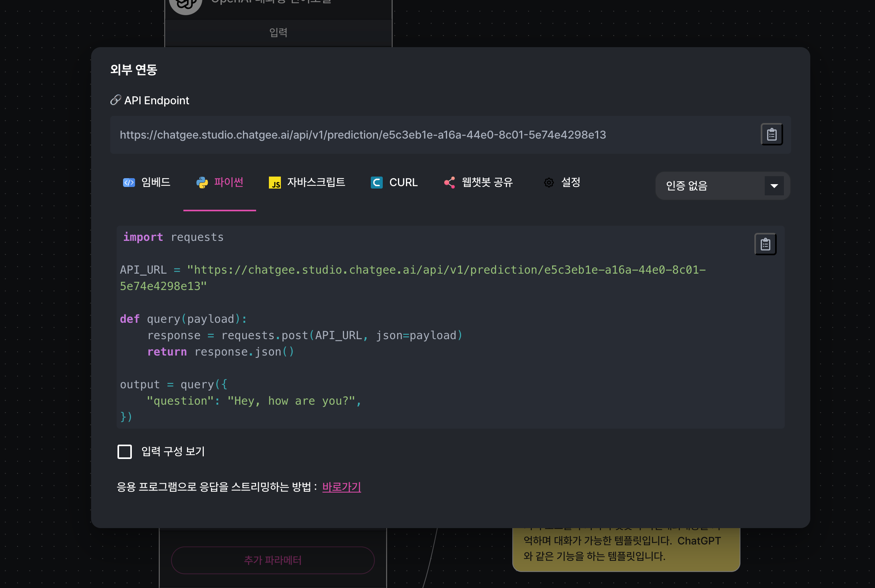
Task: Click the 추가 파라메터 button
Action: coord(272,560)
